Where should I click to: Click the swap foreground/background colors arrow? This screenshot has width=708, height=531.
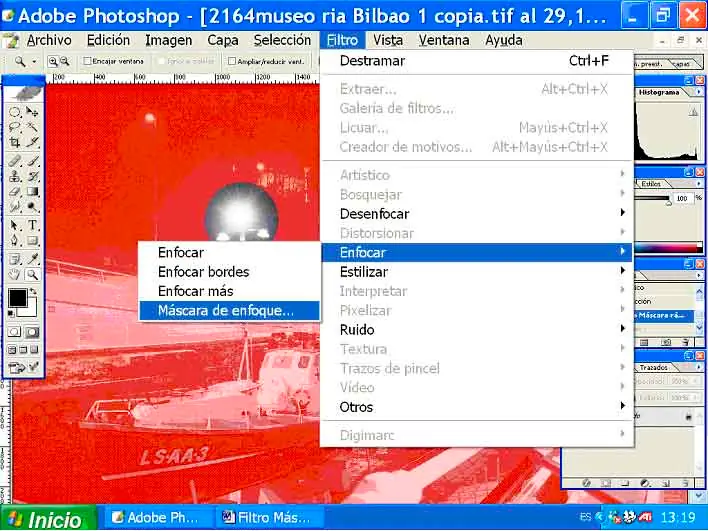[33, 291]
